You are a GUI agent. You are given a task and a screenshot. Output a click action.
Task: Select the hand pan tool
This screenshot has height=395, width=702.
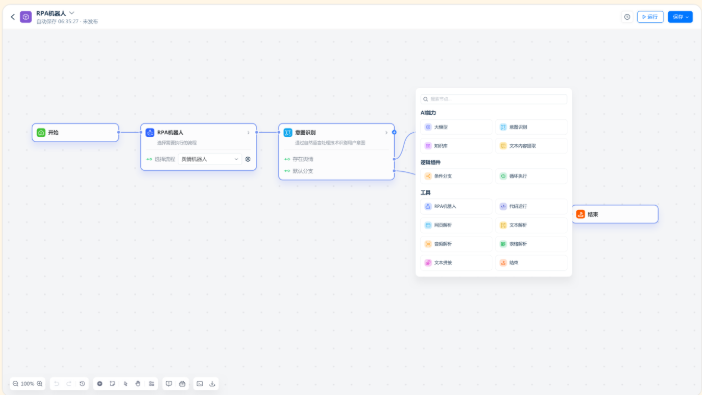pyautogui.click(x=138, y=384)
